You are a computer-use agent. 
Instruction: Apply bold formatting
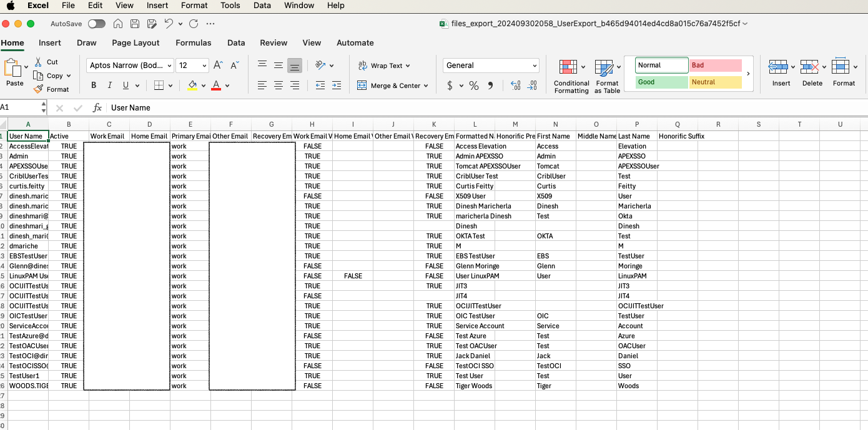pos(94,85)
